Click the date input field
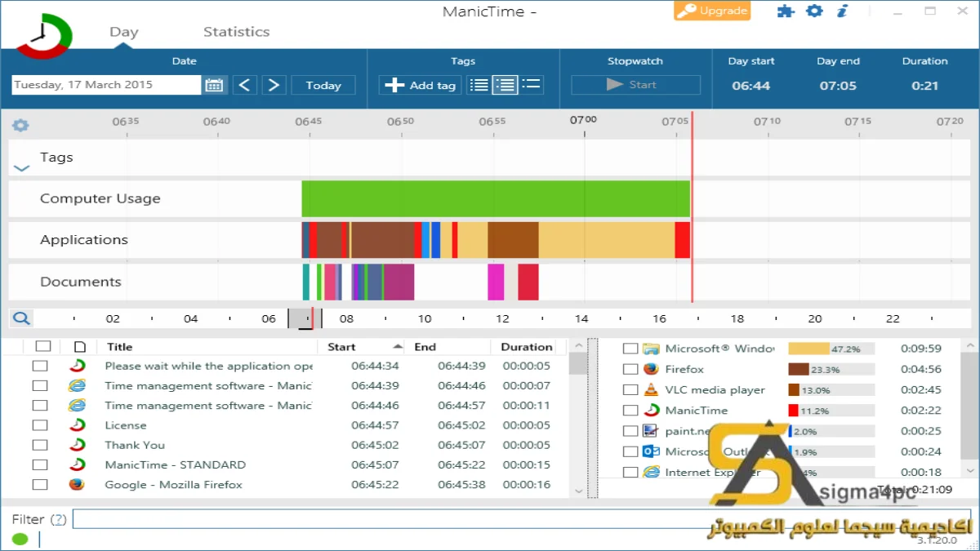980x551 pixels. click(106, 85)
